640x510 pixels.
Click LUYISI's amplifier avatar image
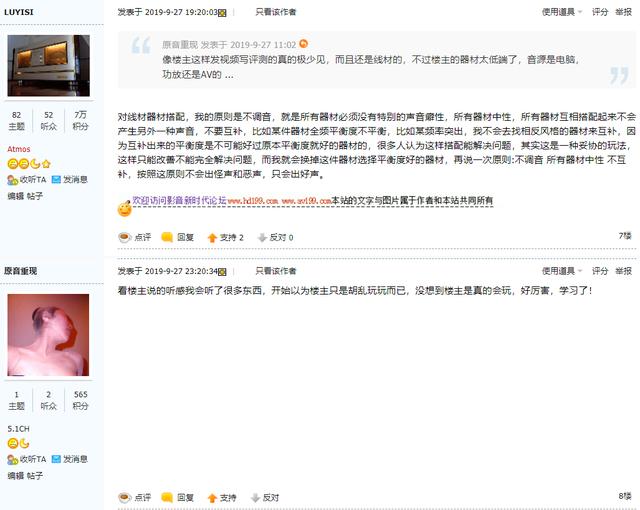[x=49, y=66]
